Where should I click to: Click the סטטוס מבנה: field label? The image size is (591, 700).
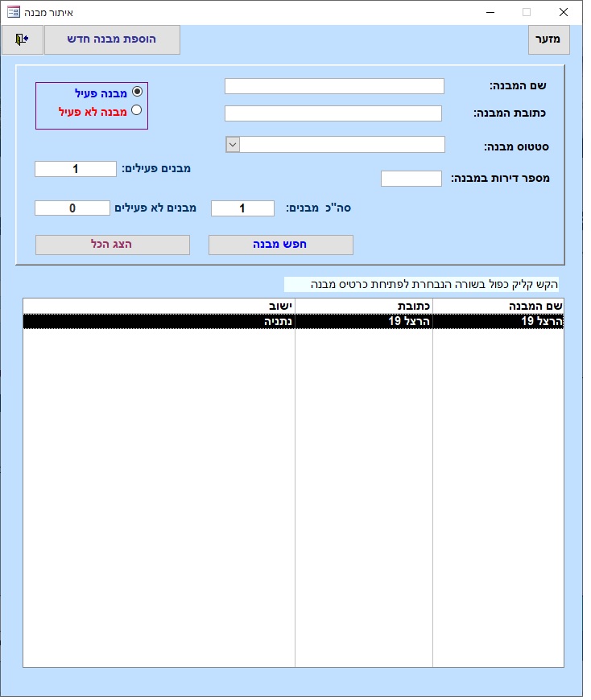(x=516, y=147)
